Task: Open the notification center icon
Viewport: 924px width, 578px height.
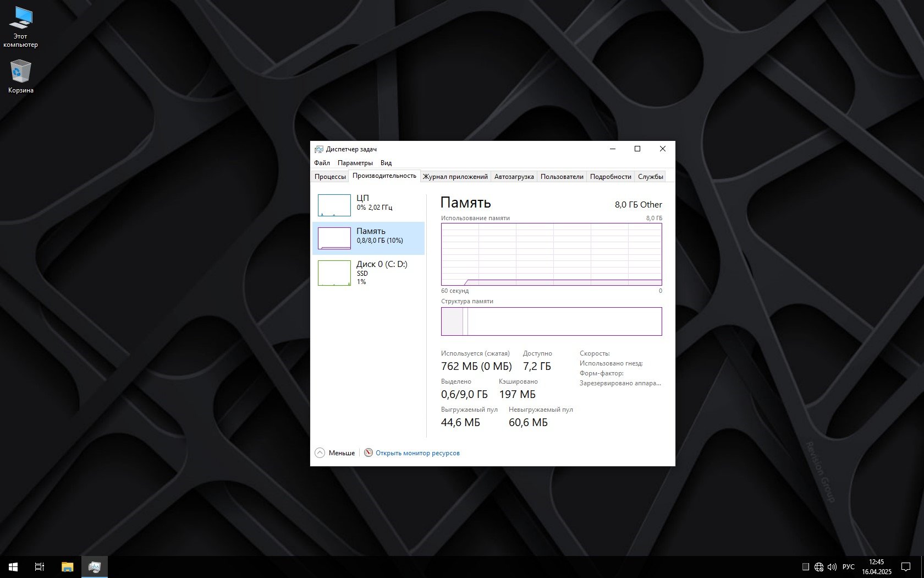Action: [906, 567]
